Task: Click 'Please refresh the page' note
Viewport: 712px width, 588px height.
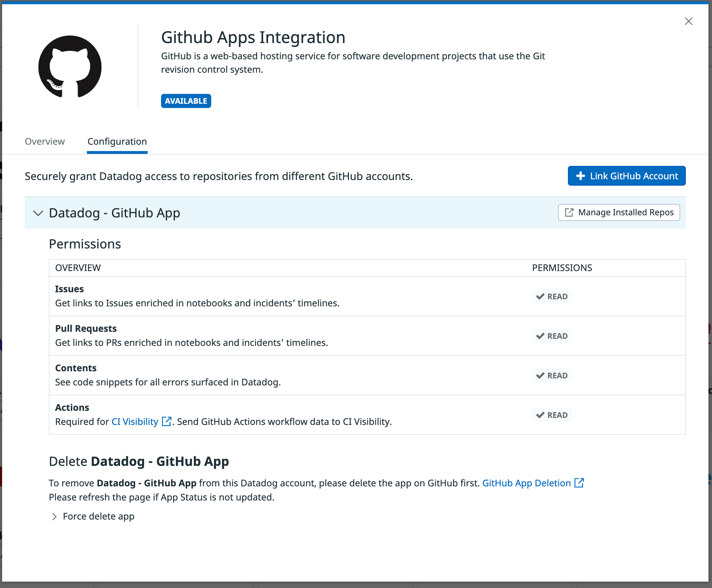Action: (x=161, y=497)
